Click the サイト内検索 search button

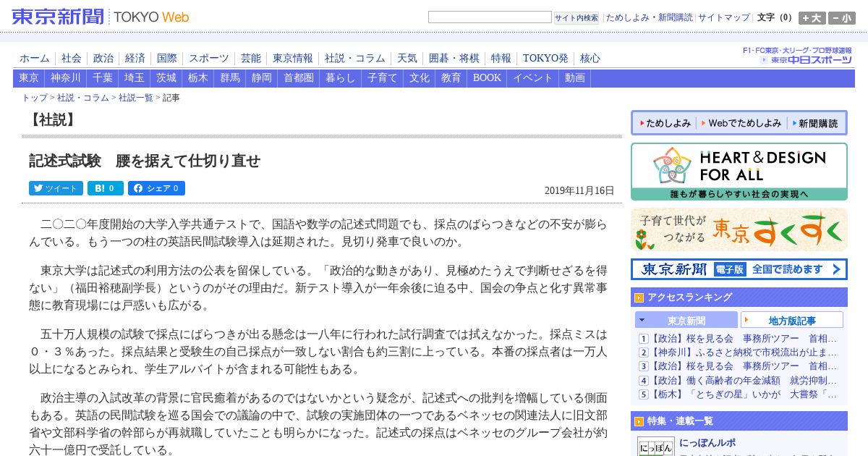tap(576, 17)
